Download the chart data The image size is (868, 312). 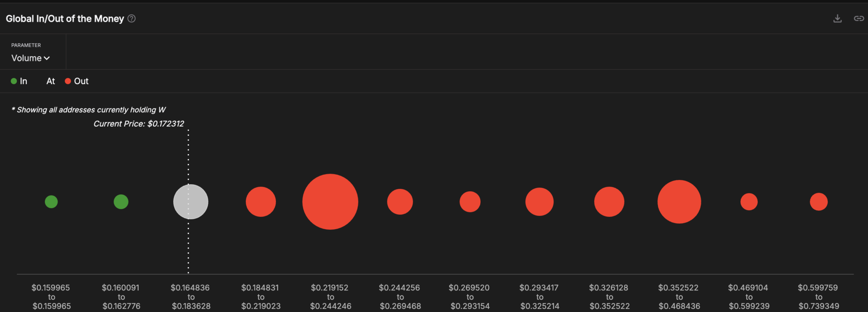click(x=837, y=19)
